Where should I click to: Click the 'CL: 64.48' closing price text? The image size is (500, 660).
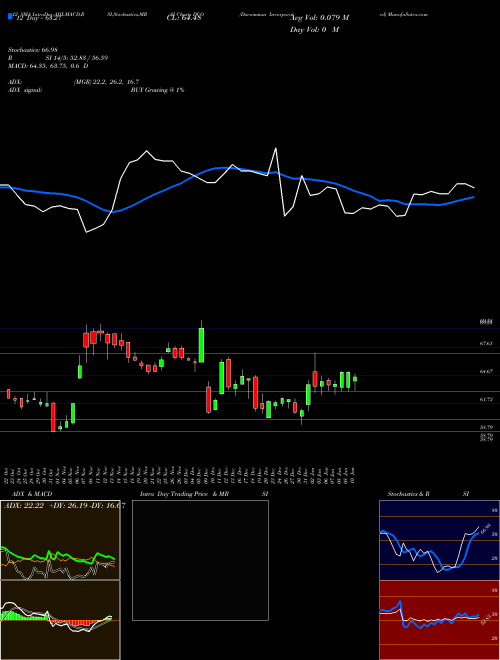click(186, 18)
